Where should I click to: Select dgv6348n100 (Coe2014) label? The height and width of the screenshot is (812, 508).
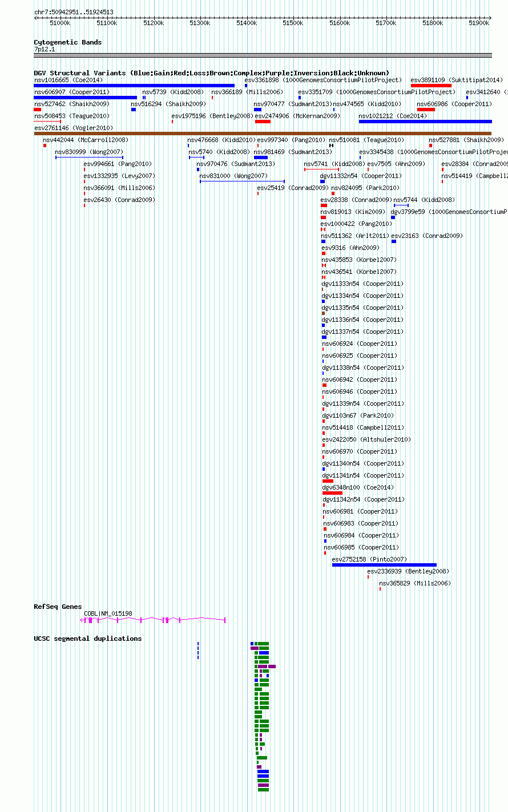358,487
